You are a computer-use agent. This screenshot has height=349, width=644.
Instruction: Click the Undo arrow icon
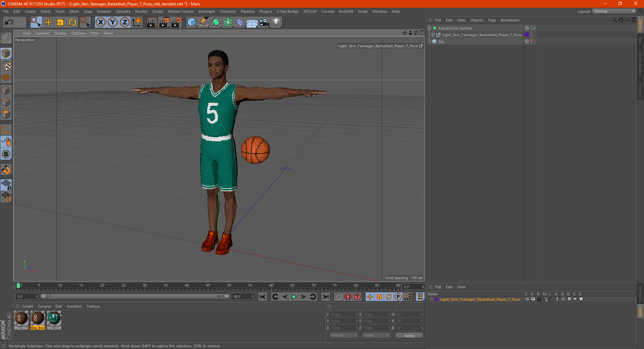tap(9, 22)
